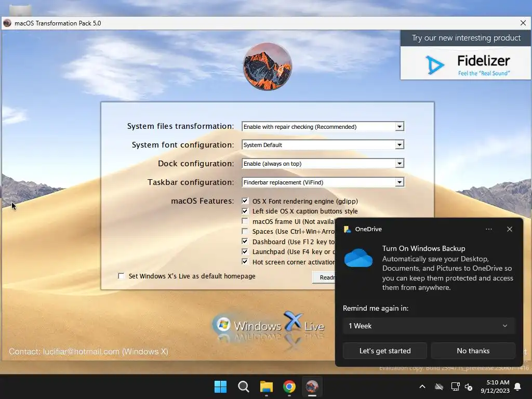Click the muted volume tray icon
532x399 pixels.
tap(469, 387)
